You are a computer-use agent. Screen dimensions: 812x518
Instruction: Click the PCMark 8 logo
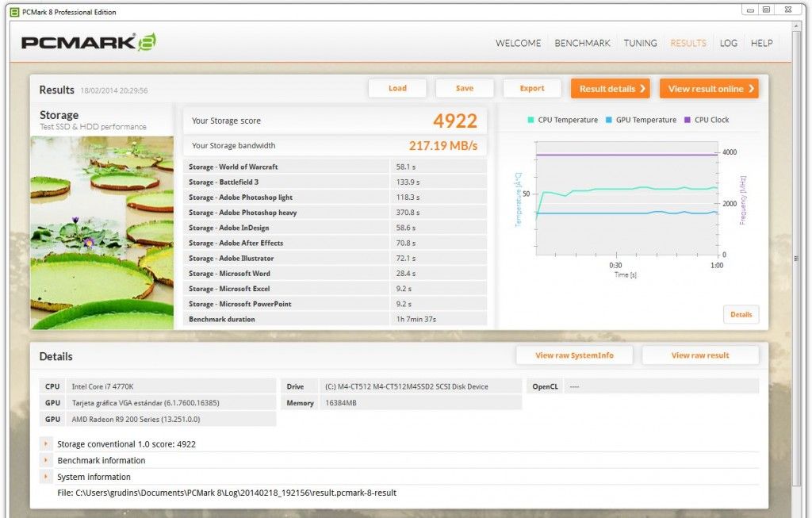click(x=89, y=42)
